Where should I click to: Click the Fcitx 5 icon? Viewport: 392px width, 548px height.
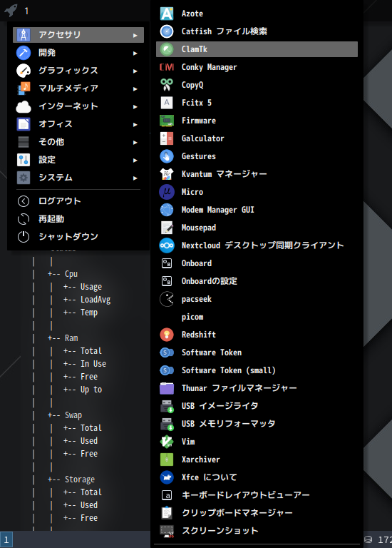coord(167,103)
